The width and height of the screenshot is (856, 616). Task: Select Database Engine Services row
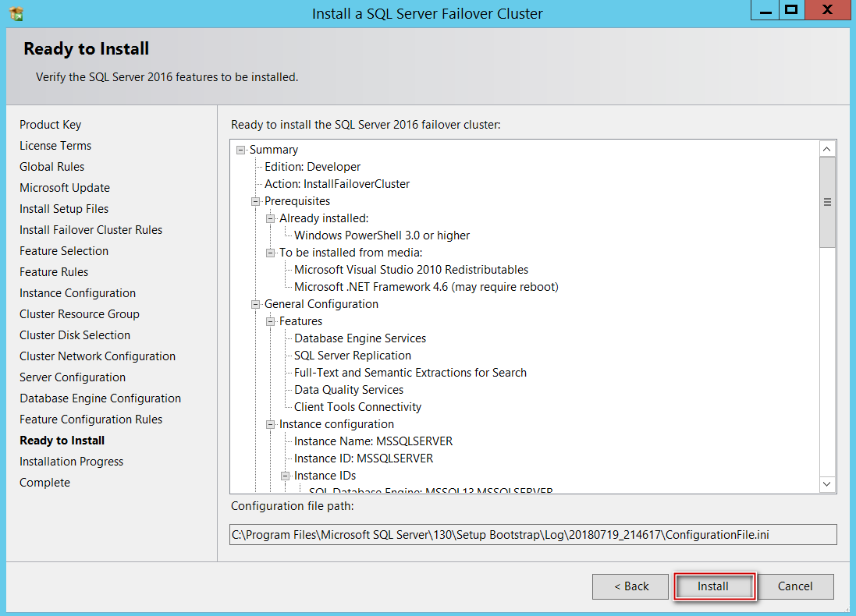click(360, 338)
